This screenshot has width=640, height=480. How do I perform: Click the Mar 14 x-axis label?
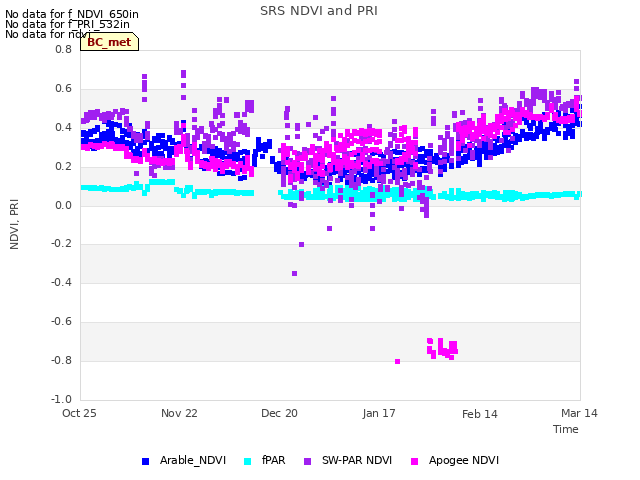click(579, 413)
